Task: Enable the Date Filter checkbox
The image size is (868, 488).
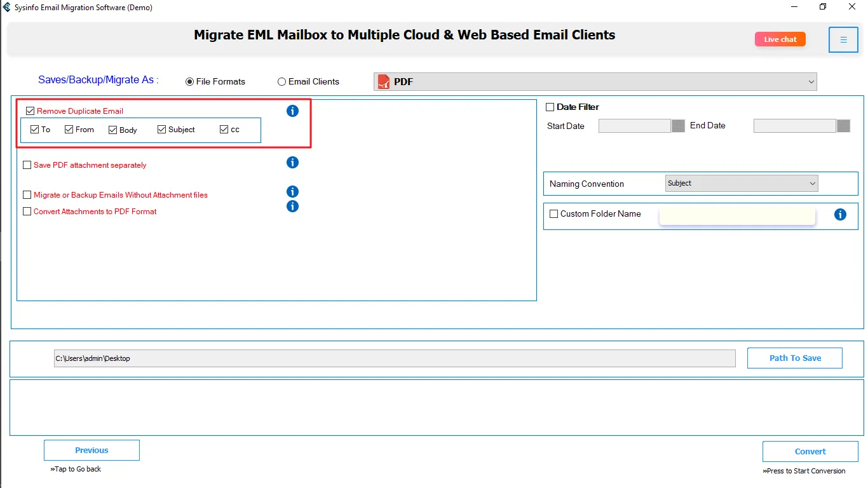Action: click(x=550, y=107)
